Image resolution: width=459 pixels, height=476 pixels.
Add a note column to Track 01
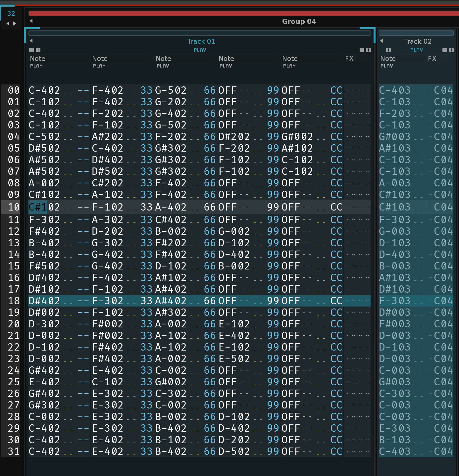(38, 50)
